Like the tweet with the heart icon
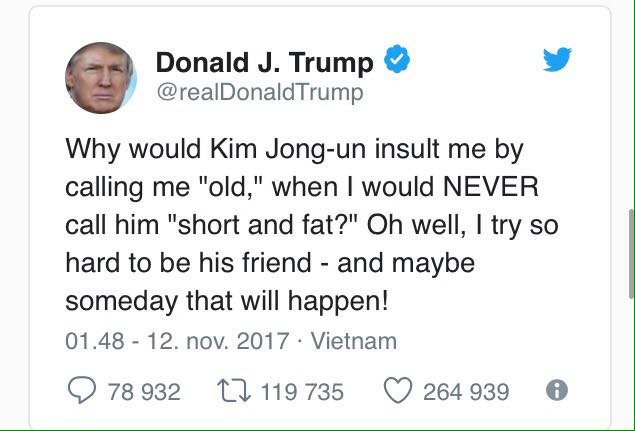This screenshot has height=431, width=635. [398, 390]
